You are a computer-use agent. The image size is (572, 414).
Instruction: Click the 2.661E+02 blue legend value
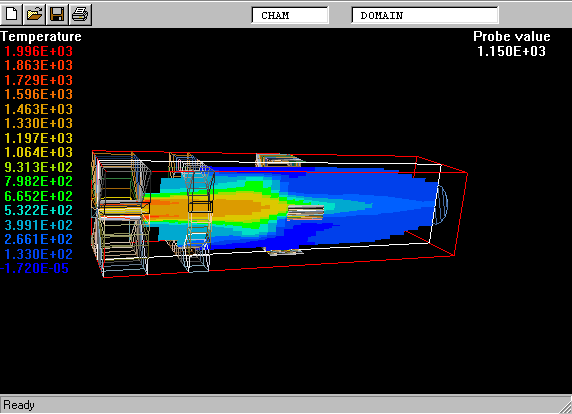(x=38, y=239)
